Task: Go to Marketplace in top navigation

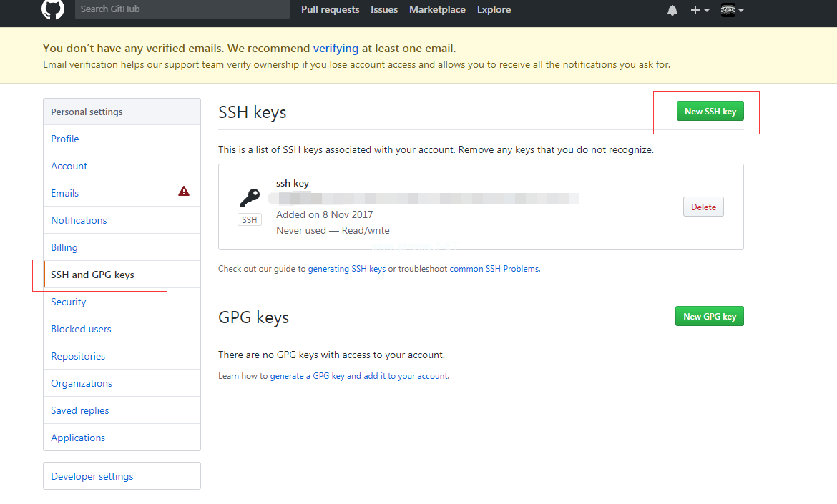Action: coord(437,9)
